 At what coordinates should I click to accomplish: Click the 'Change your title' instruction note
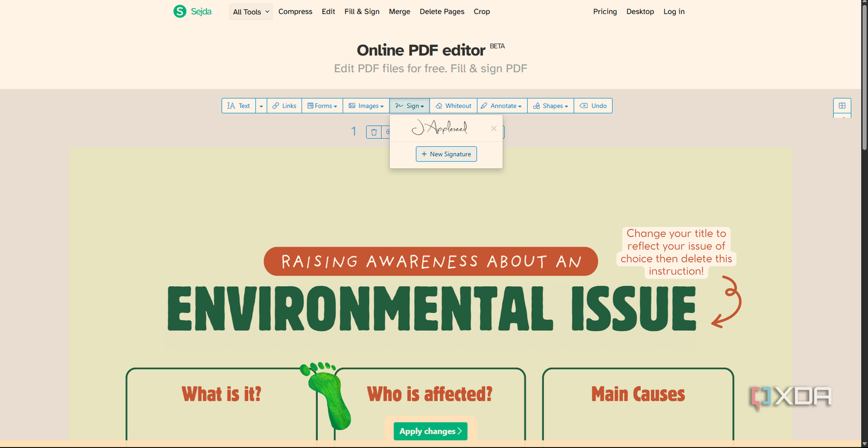[676, 252]
